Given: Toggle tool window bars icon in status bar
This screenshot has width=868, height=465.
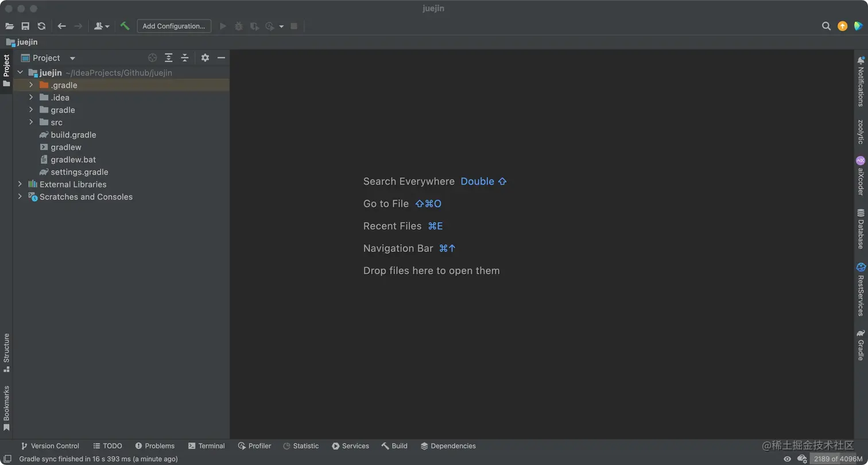Looking at the screenshot, I should tap(7, 459).
